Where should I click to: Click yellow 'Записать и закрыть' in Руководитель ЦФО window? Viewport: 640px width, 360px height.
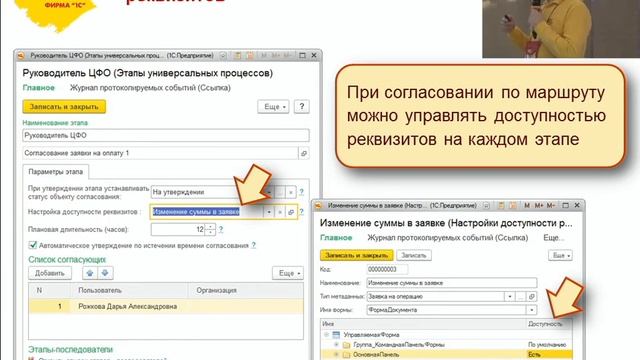point(64,107)
